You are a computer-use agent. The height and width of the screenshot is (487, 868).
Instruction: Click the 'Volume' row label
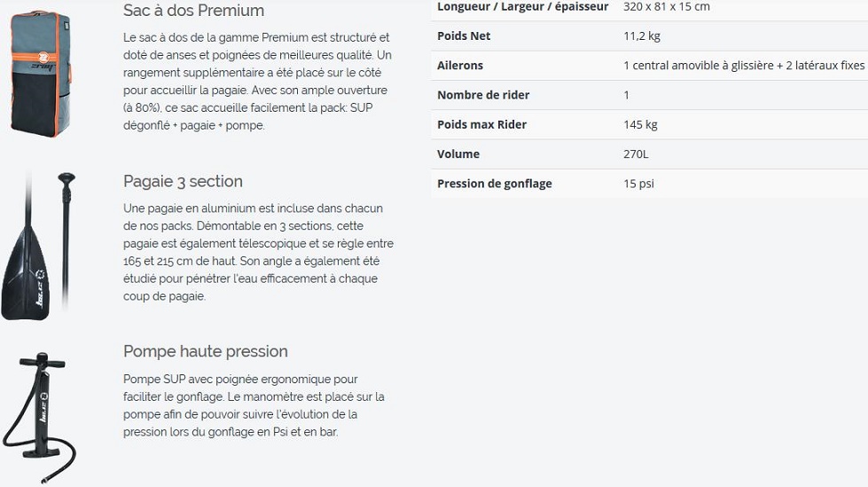point(458,154)
